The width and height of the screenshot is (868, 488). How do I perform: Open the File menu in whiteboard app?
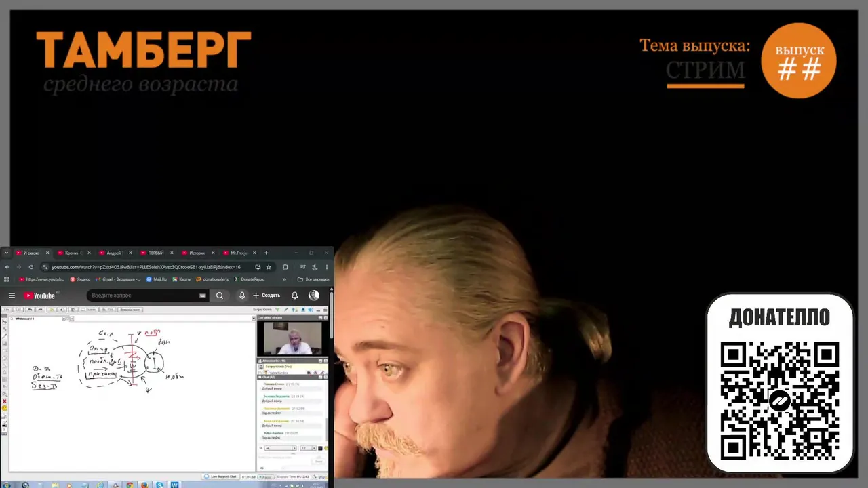(x=7, y=310)
